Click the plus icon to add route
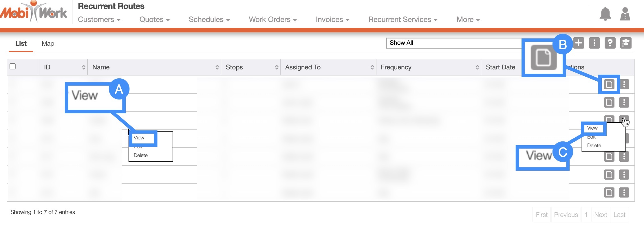644x236 pixels. tap(579, 43)
